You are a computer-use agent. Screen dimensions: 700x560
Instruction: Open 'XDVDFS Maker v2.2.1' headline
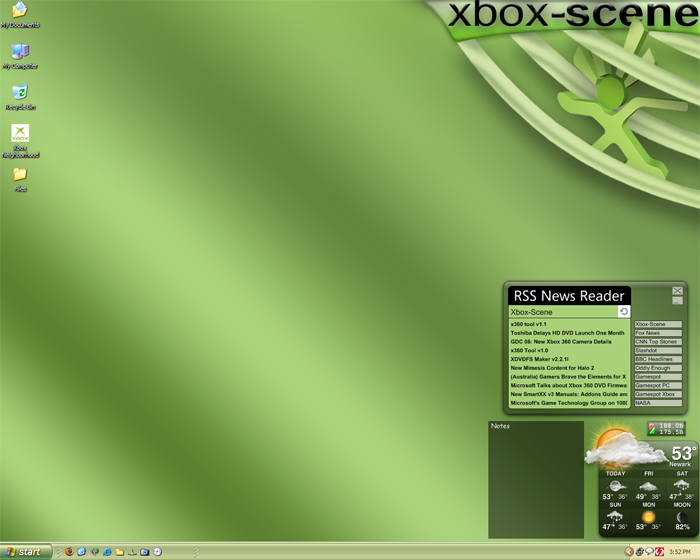[x=539, y=359]
